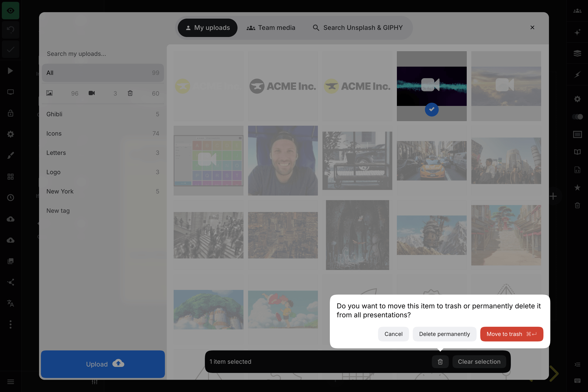The height and width of the screenshot is (392, 588).
Task: Click the keyboard icon at bottom right
Action: tap(577, 381)
